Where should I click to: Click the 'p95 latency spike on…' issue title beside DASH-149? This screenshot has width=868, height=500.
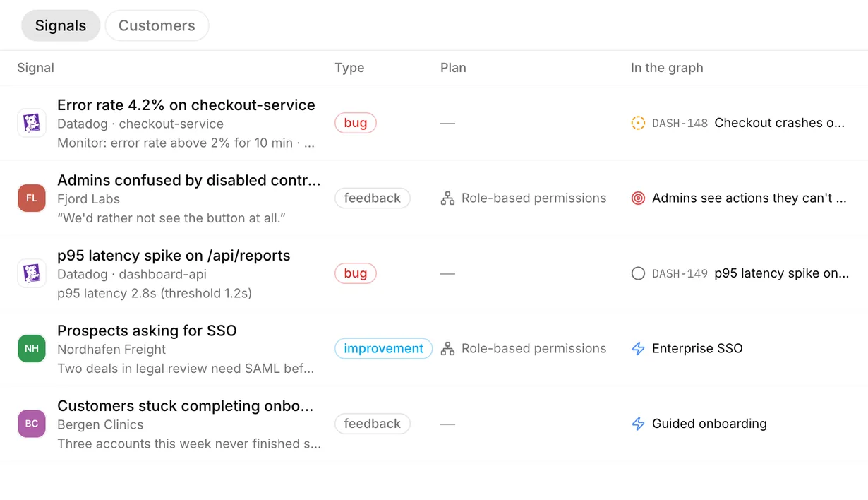[x=782, y=273]
